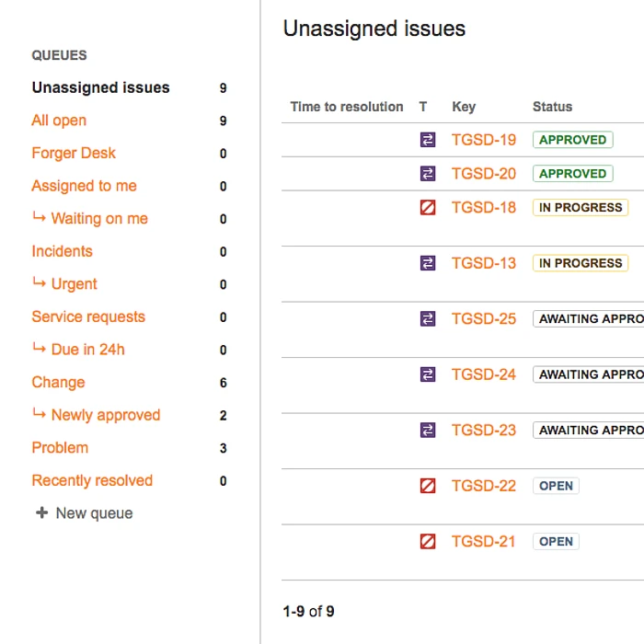Select the Forger Desk queue
The height and width of the screenshot is (644, 644).
[x=74, y=154]
